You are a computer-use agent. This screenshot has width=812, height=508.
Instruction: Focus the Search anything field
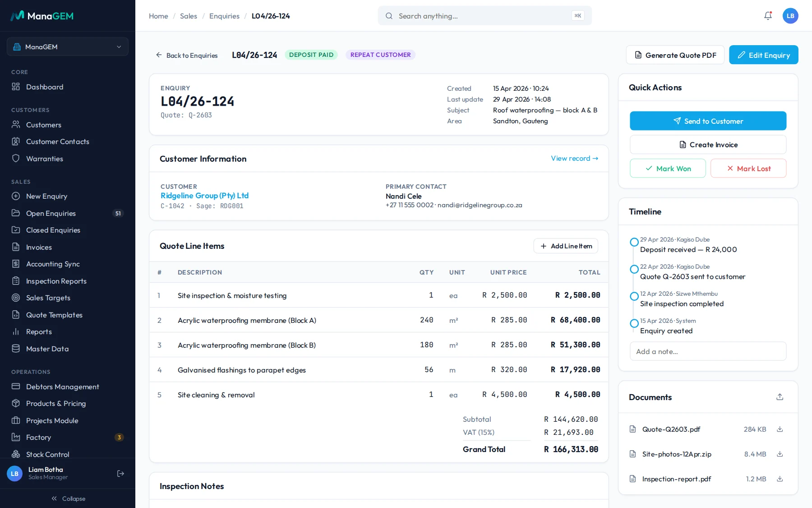tap(485, 16)
